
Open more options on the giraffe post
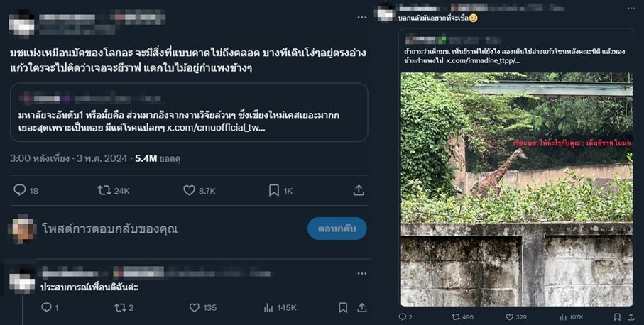point(631,9)
